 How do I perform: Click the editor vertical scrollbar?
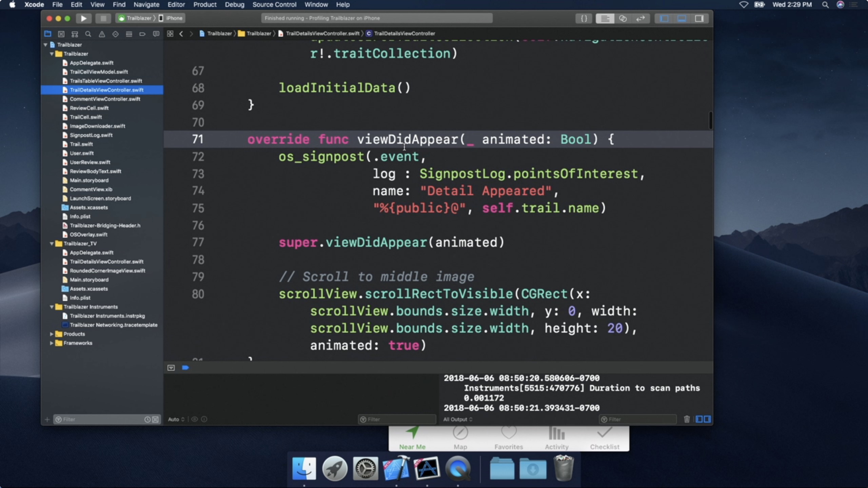click(x=710, y=120)
